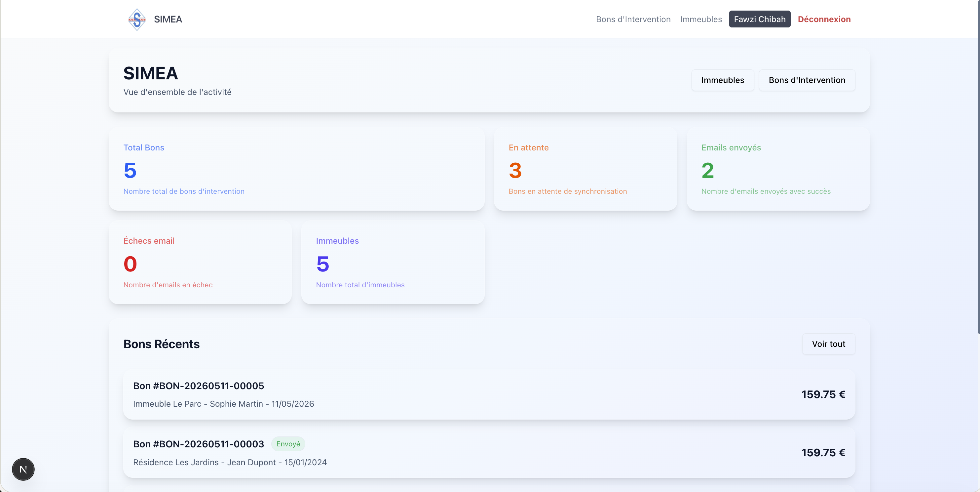Click the SIMEA logo icon
The image size is (980, 492).
[137, 20]
